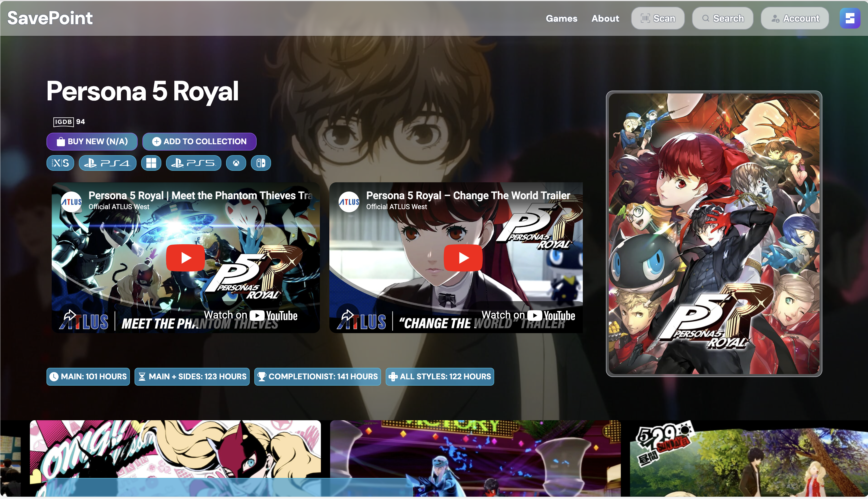Click ATLUS channel avatar on second video
Image resolution: width=868 pixels, height=499 pixels.
click(x=349, y=202)
